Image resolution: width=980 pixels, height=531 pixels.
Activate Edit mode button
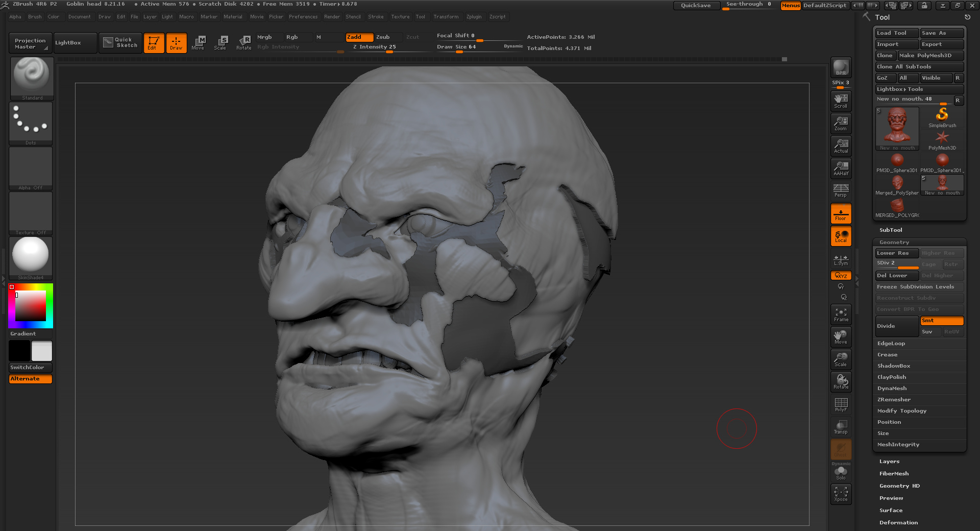tap(154, 43)
